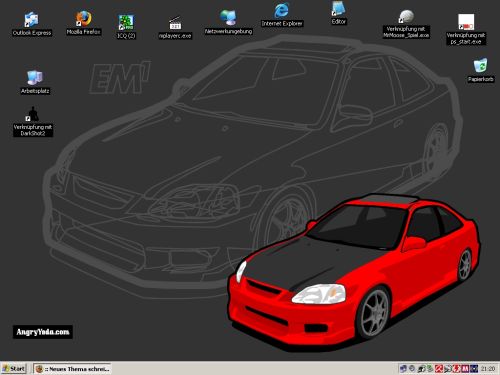Select the mplayerc.exe desktop icon
The width and height of the screenshot is (500, 375).
[x=175, y=28]
